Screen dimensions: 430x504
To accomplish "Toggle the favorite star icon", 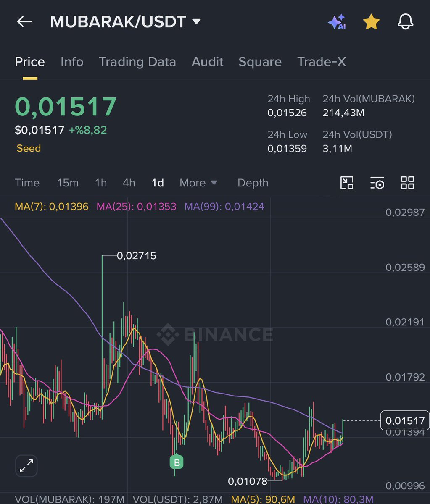I will point(371,22).
